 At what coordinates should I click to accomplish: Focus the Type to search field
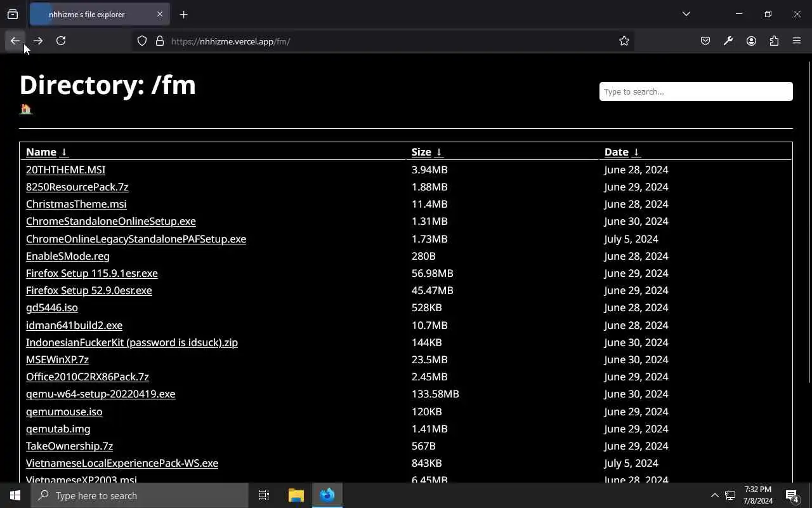[696, 91]
